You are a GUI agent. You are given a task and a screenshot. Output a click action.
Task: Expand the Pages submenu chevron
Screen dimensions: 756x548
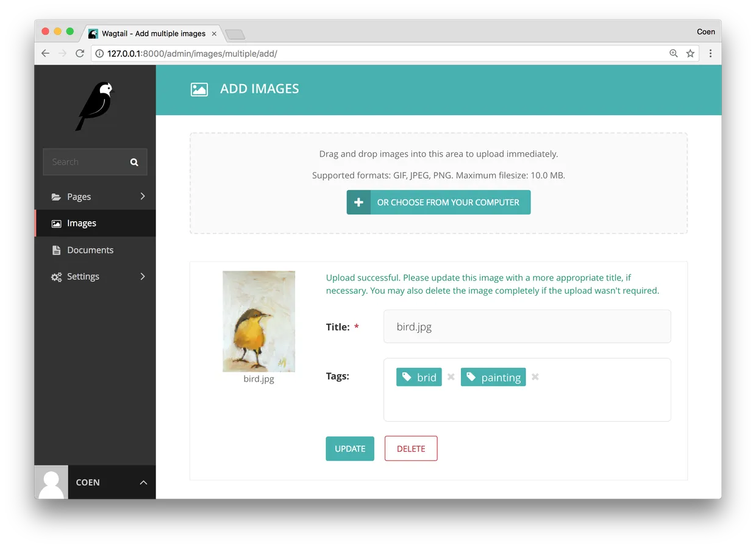click(x=143, y=196)
